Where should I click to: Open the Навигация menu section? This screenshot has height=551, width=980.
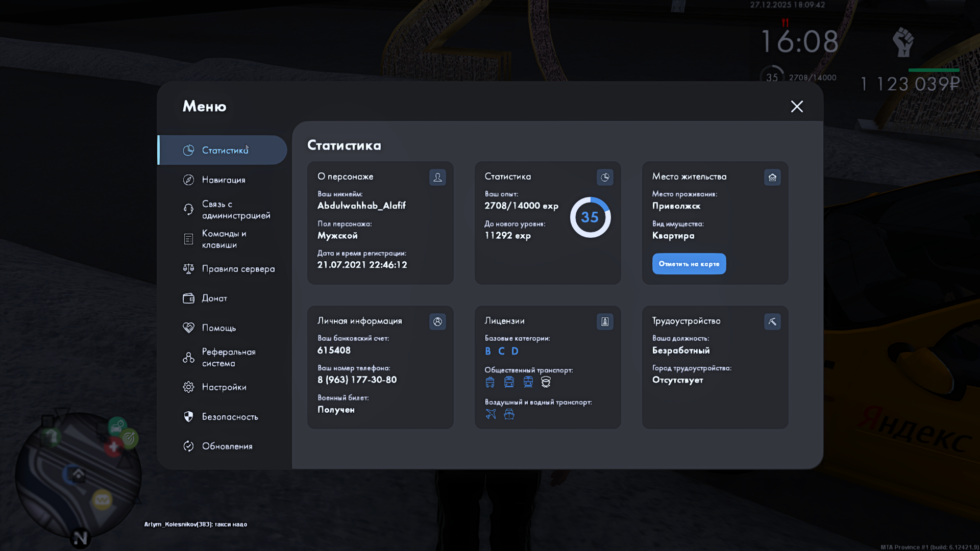(223, 180)
